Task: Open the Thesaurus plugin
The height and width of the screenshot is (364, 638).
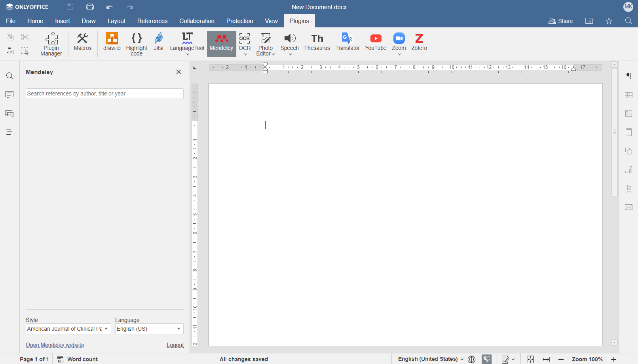Action: coord(317,42)
